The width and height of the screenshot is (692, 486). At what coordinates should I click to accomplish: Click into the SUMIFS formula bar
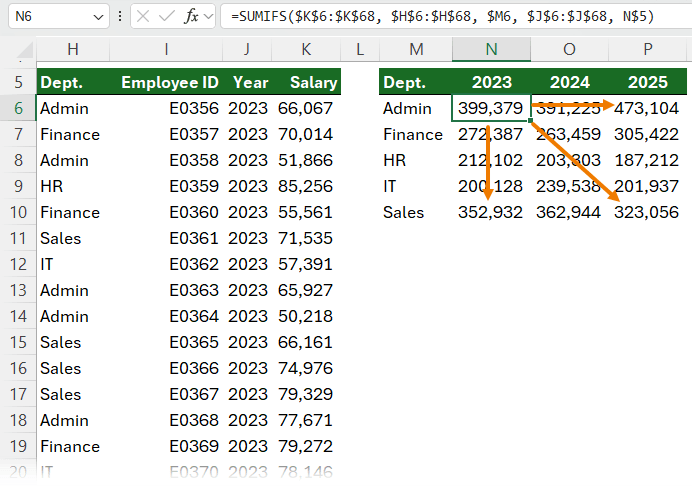(456, 17)
